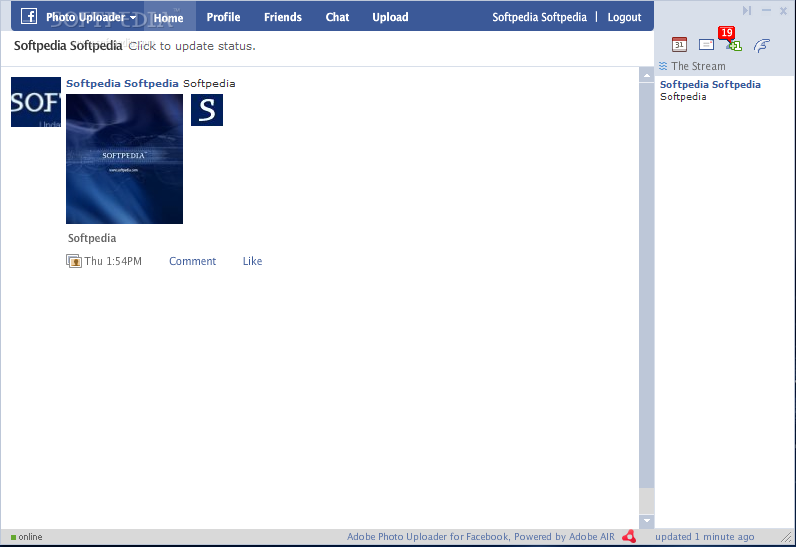Click the photo album icon near timestamp
Viewport: 796px width, 547px height.
74,261
